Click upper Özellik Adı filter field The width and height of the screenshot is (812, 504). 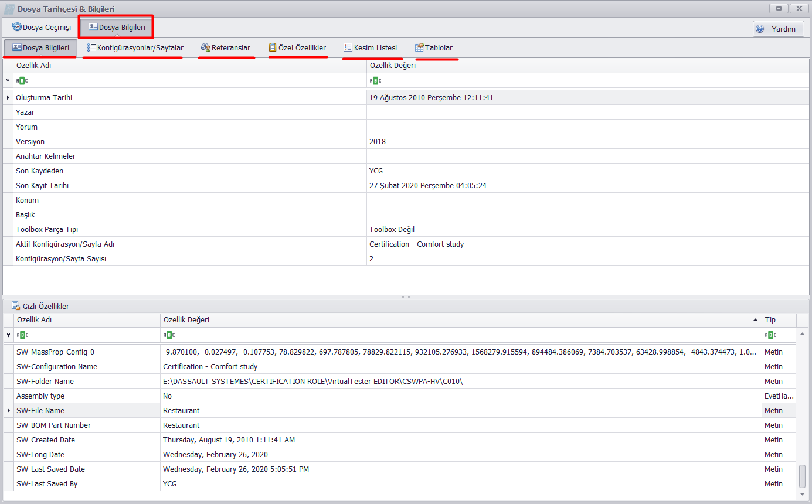pos(189,80)
